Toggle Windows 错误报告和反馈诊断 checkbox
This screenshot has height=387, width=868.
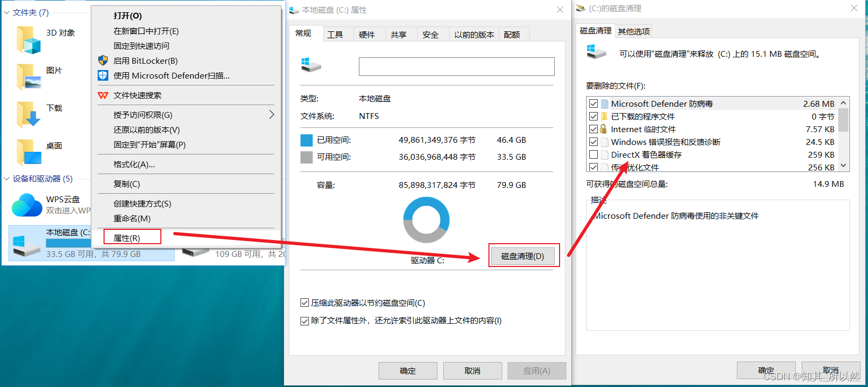click(594, 142)
